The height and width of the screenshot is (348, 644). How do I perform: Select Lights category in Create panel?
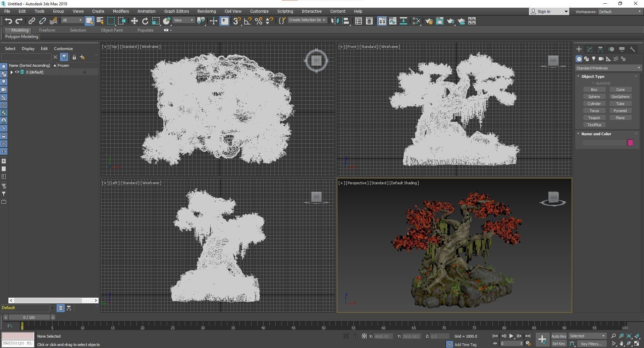[594, 59]
